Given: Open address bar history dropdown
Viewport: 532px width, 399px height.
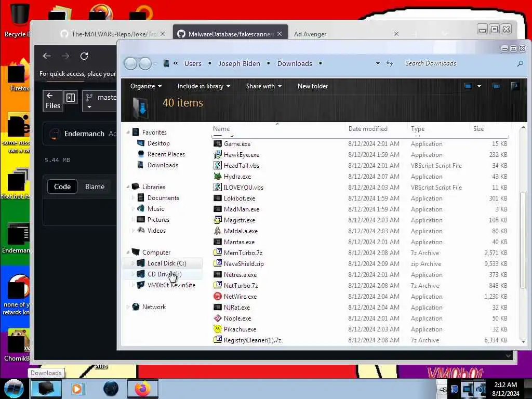Looking at the screenshot, I should 378,63.
